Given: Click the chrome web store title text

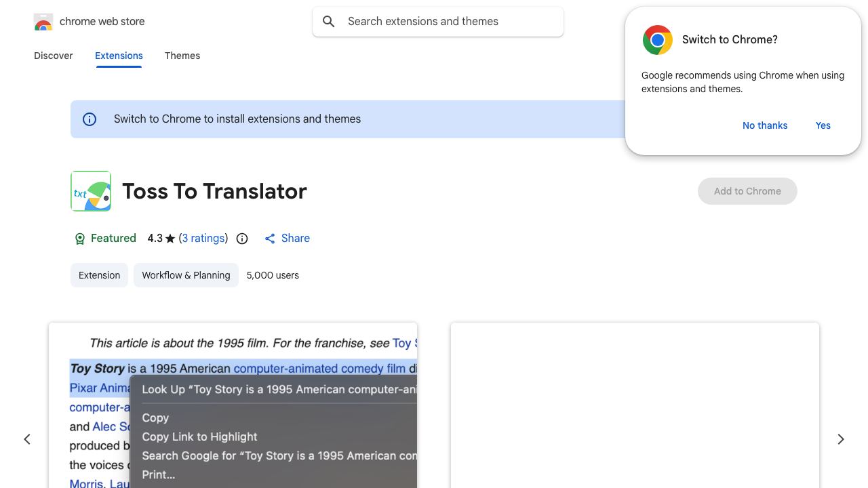Looking at the screenshot, I should (102, 22).
